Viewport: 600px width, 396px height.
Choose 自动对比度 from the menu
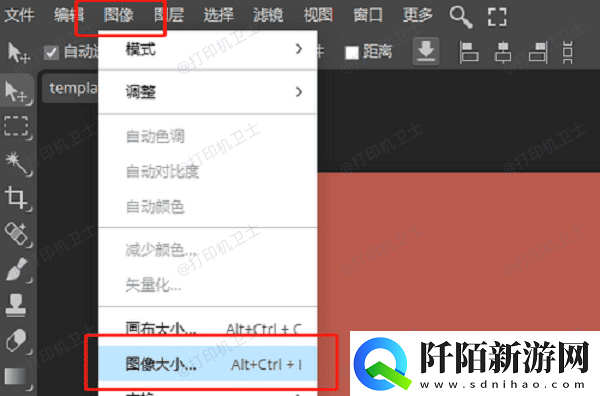click(208, 172)
